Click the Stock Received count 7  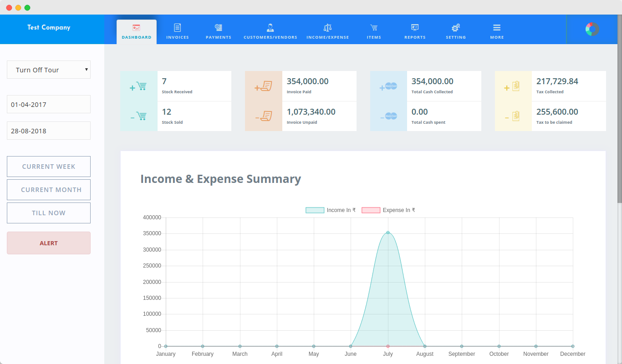point(164,81)
